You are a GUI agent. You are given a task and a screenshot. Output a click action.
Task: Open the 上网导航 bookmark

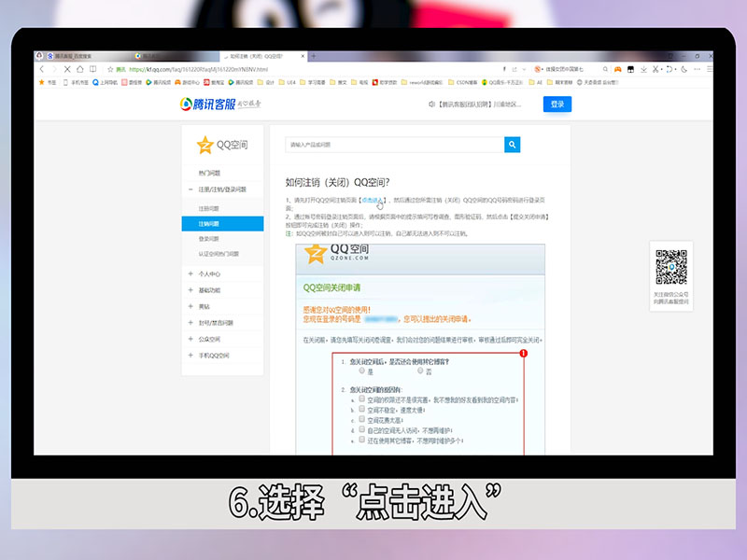pos(105,82)
